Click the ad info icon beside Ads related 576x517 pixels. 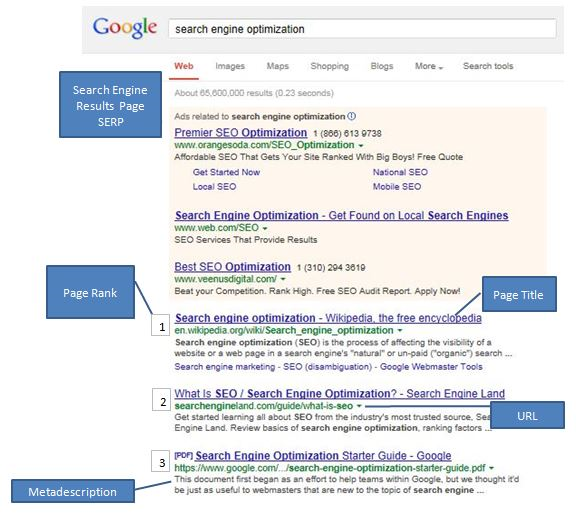point(352,116)
